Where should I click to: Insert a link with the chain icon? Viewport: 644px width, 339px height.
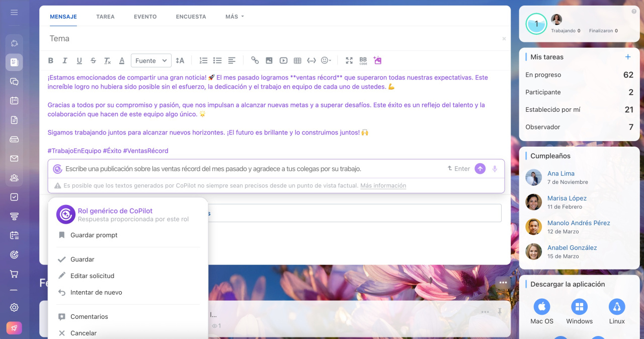[255, 60]
